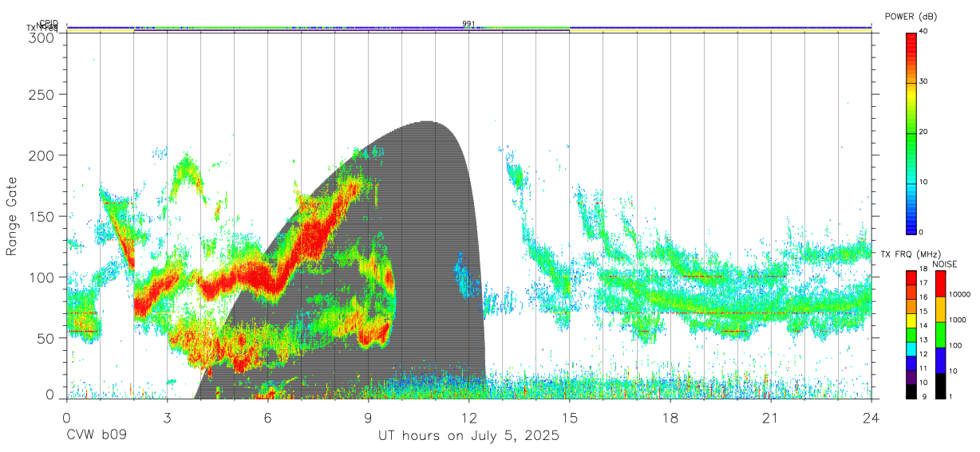Image resolution: width=980 pixels, height=452 pixels.
Task: Click the "6" hour label on the time axis
Action: click(267, 417)
